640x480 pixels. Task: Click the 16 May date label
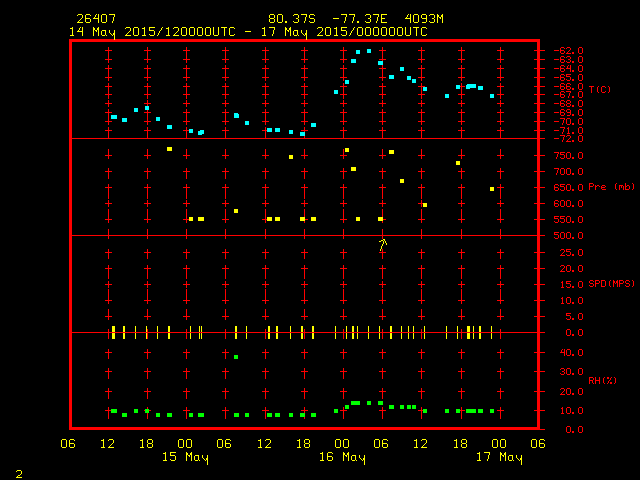pos(342,457)
